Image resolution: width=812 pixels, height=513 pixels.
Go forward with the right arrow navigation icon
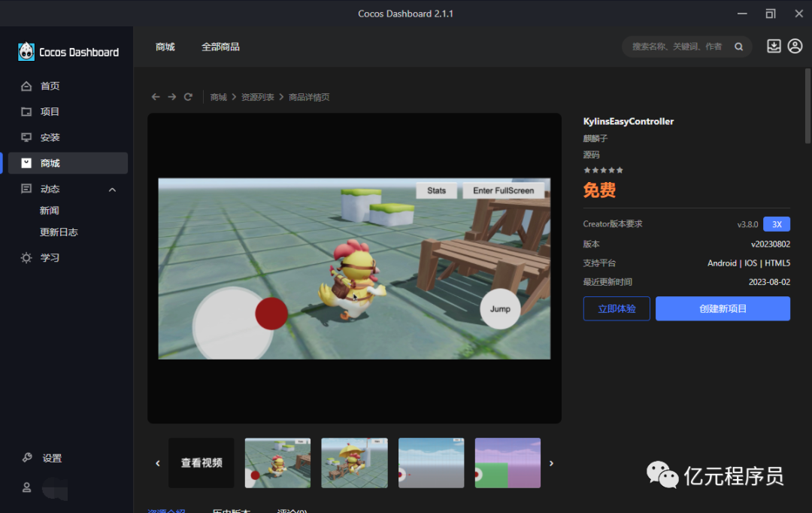(x=172, y=97)
